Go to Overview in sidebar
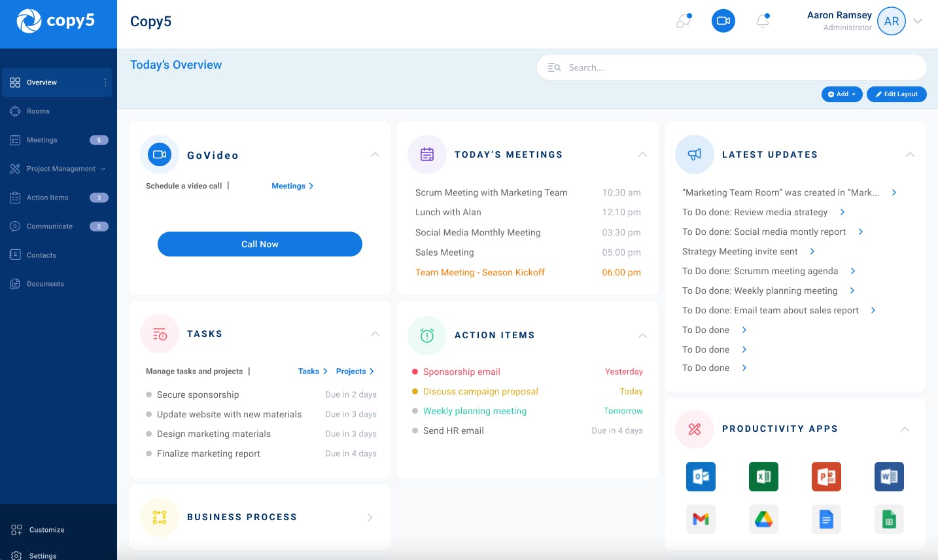 pos(57,82)
